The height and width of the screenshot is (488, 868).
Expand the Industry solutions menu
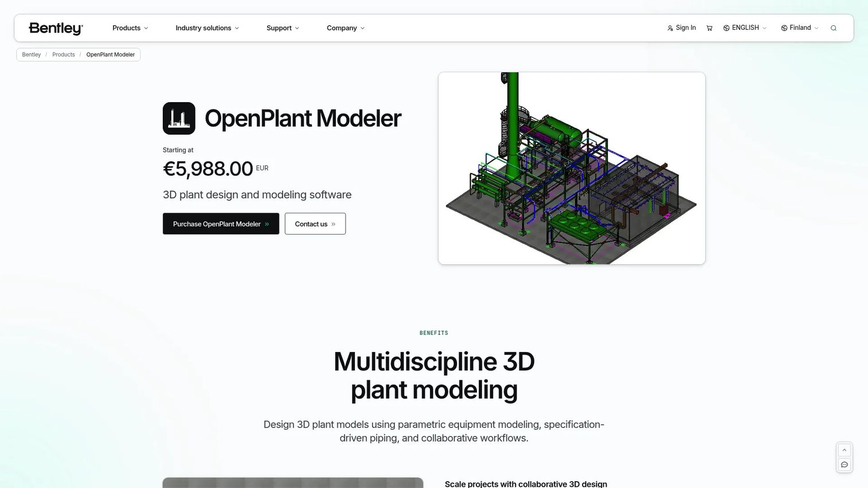point(207,28)
